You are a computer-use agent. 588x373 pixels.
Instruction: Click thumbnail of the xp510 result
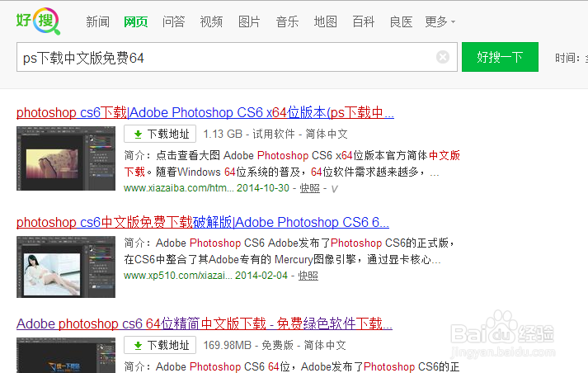[66, 267]
